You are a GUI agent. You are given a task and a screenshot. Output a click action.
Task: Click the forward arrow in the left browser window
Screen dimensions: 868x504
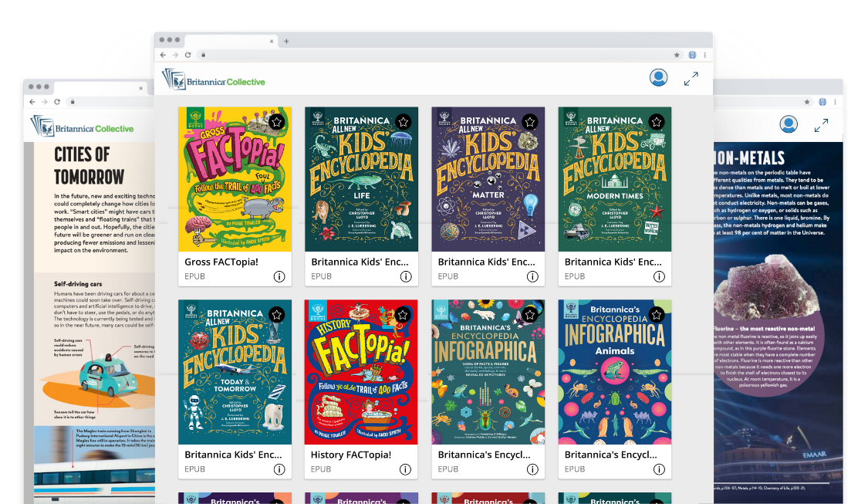(44, 102)
